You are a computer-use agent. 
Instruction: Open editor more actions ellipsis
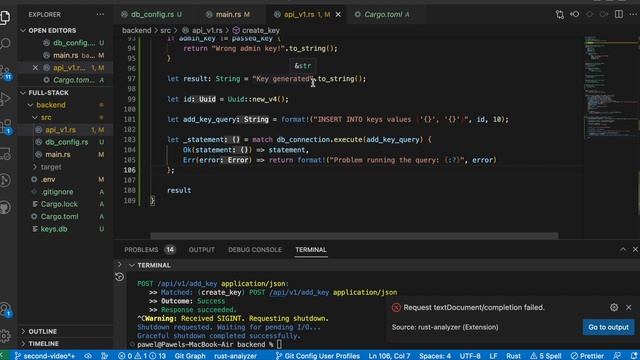[x=633, y=14]
